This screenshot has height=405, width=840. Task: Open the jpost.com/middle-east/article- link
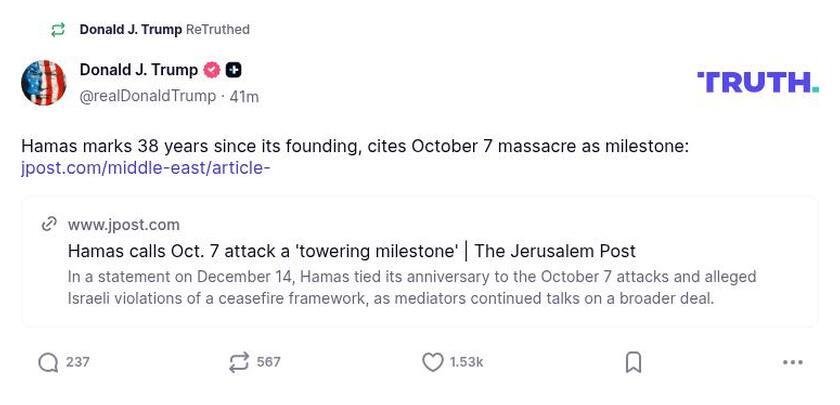click(146, 168)
